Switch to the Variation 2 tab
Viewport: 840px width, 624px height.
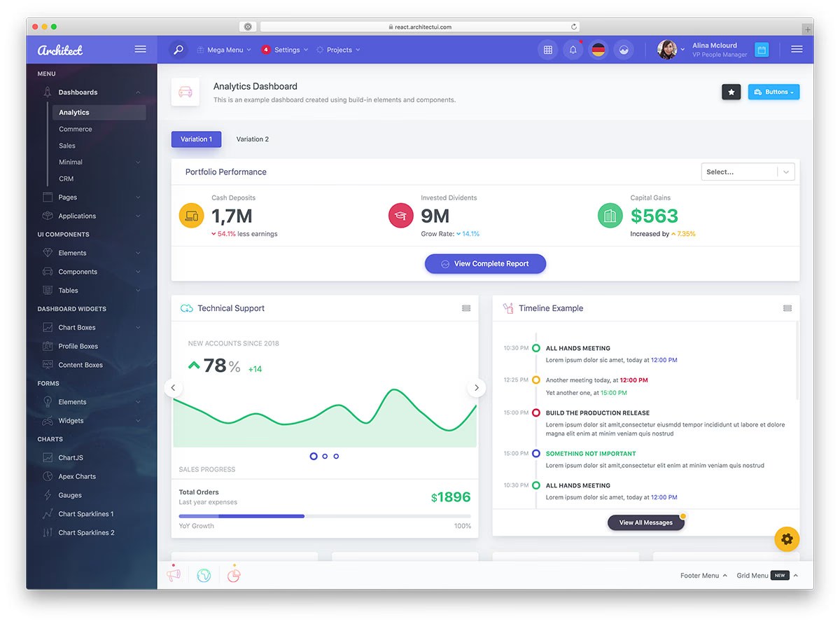click(x=252, y=139)
